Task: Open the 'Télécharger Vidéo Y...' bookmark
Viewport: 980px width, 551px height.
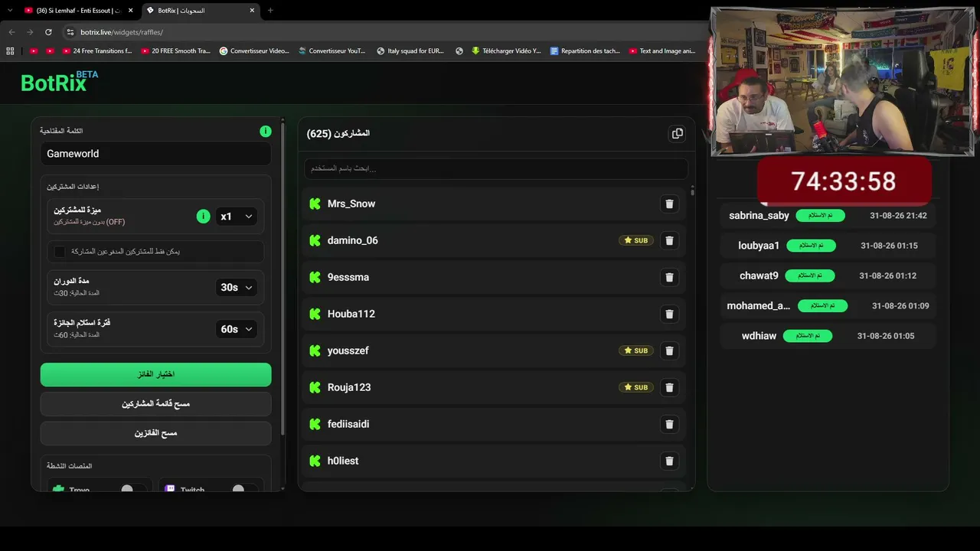Action: tap(506, 51)
